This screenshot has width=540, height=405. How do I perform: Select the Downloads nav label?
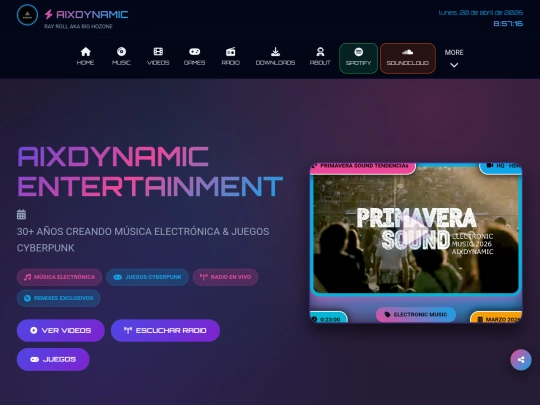tap(275, 63)
